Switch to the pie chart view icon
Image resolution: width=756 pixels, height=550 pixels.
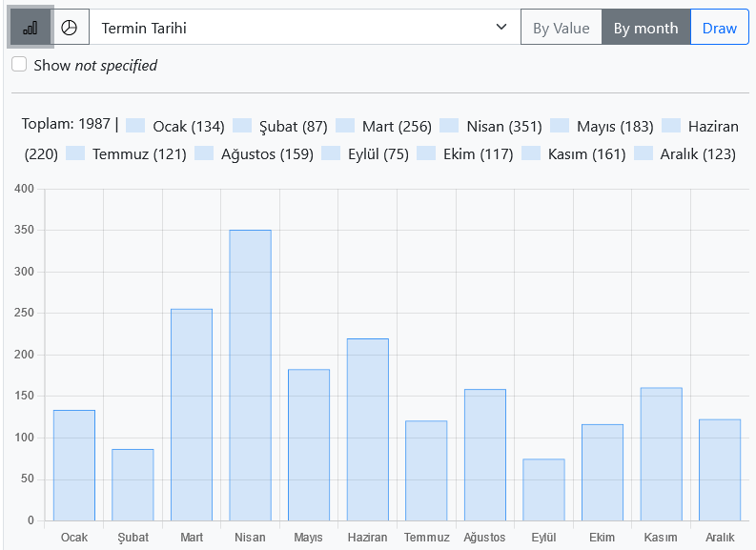[70, 28]
